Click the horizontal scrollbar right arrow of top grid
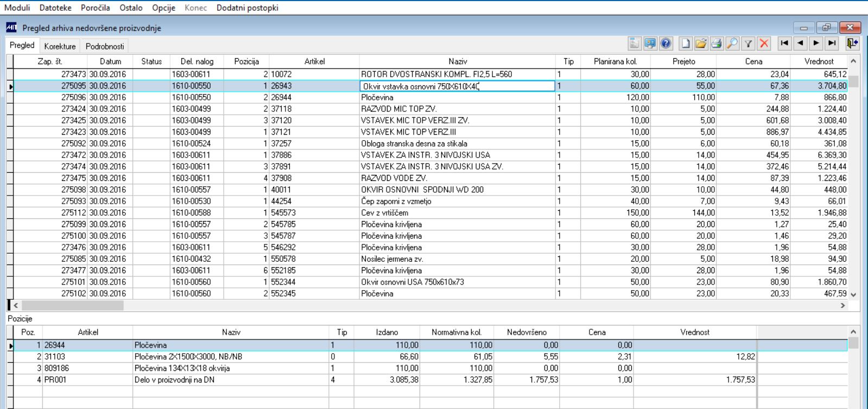The width and height of the screenshot is (868, 409). click(842, 306)
